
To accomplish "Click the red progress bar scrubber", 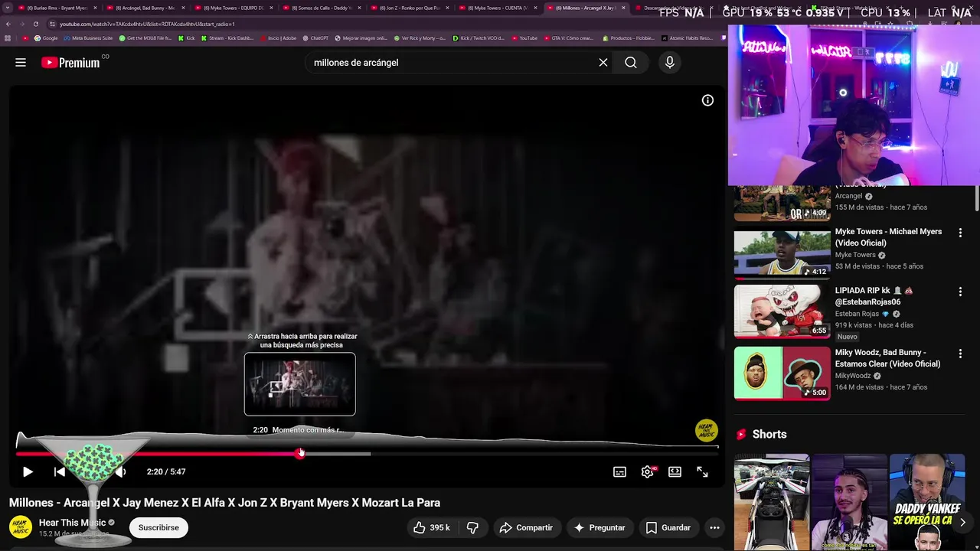I will 300,454.
